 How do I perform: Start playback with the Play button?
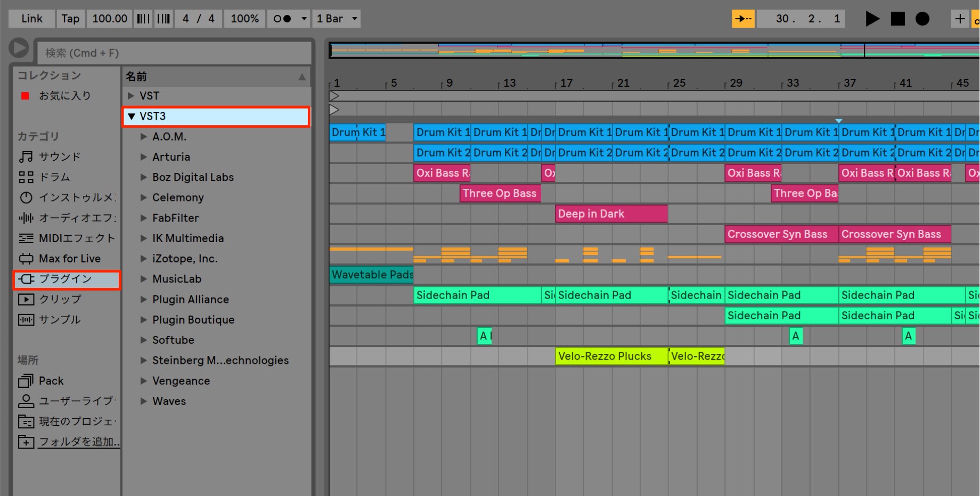(872, 19)
